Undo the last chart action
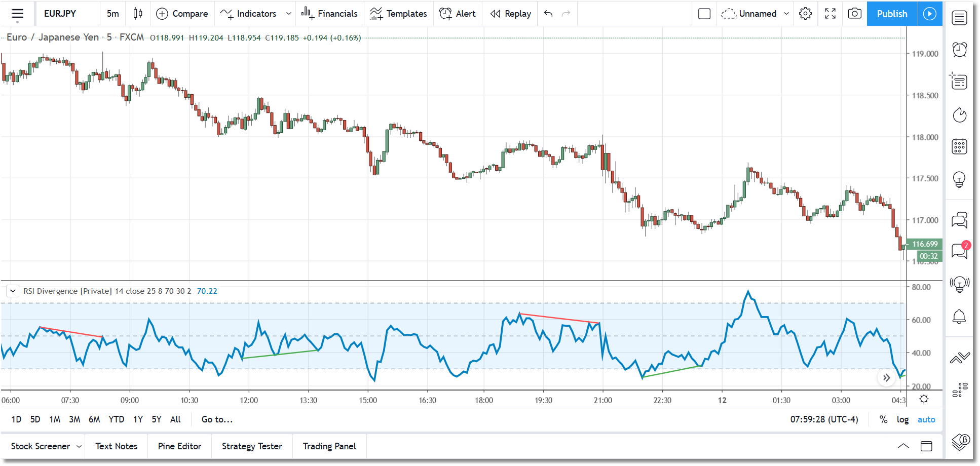The height and width of the screenshot is (466, 980). pyautogui.click(x=548, y=14)
